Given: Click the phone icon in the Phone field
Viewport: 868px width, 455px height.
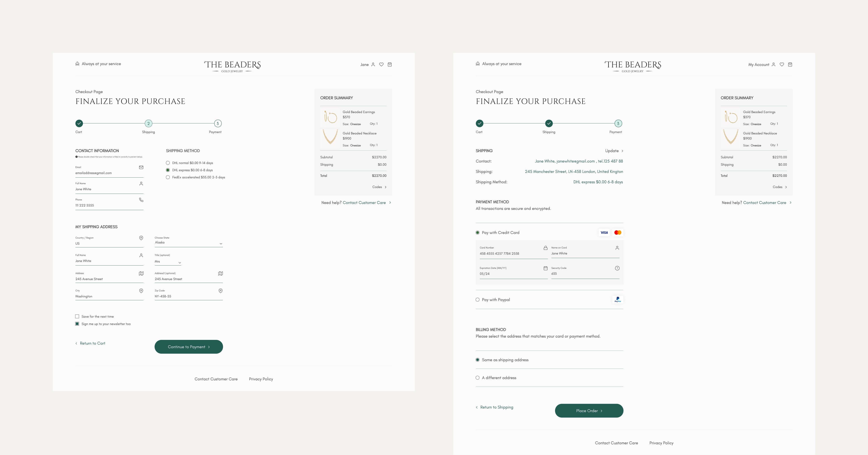Looking at the screenshot, I should 141,200.
